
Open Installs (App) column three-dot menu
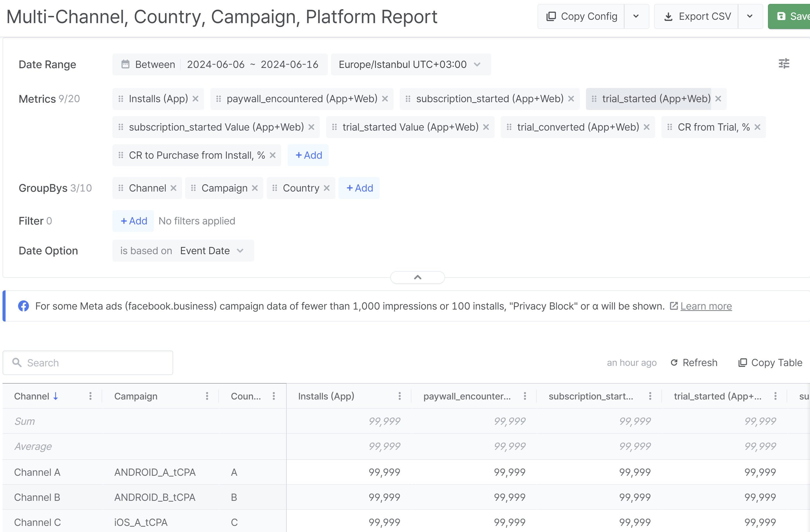pyautogui.click(x=399, y=396)
